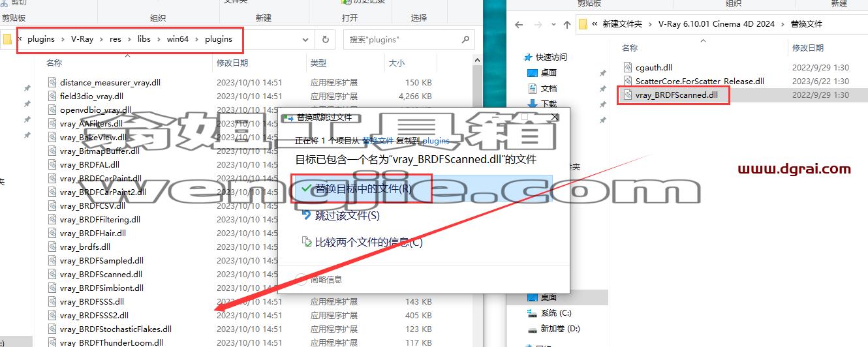Click the up-directory arrow in the right window

567,24
